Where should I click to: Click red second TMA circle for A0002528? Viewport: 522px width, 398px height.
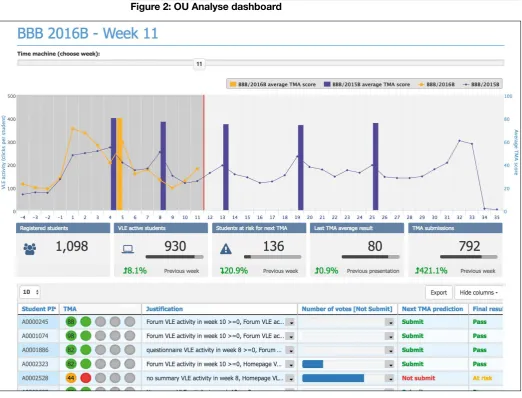pyautogui.click(x=86, y=378)
